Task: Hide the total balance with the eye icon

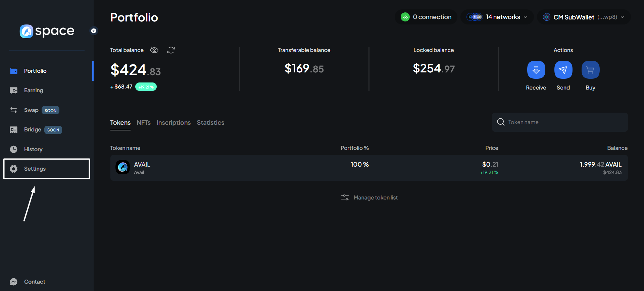Action: pyautogui.click(x=154, y=50)
